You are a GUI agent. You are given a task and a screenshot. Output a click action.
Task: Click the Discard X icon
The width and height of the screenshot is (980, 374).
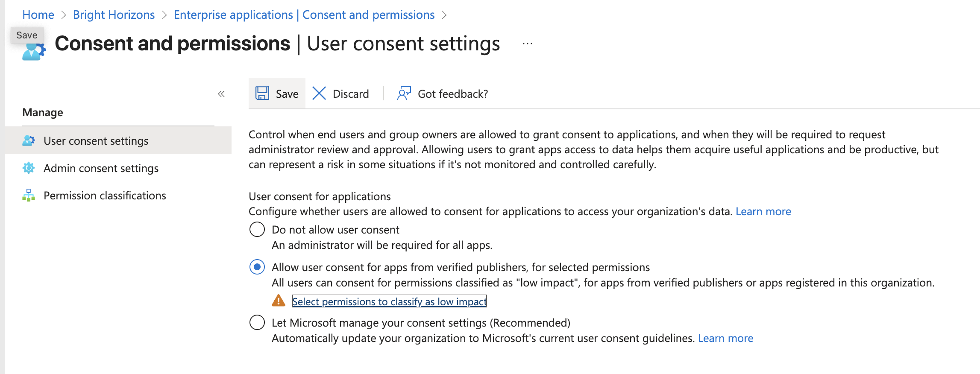319,93
